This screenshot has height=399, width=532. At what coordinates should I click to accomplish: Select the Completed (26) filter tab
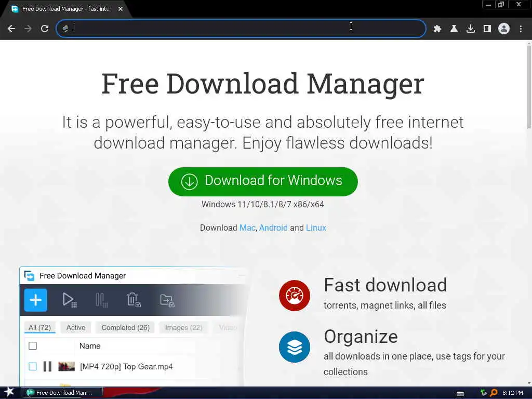(x=126, y=327)
